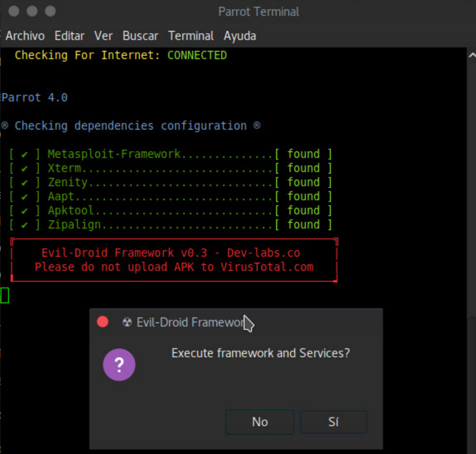The width and height of the screenshot is (476, 454).
Task: Click the checkmark beside Apktool
Action: tap(24, 211)
